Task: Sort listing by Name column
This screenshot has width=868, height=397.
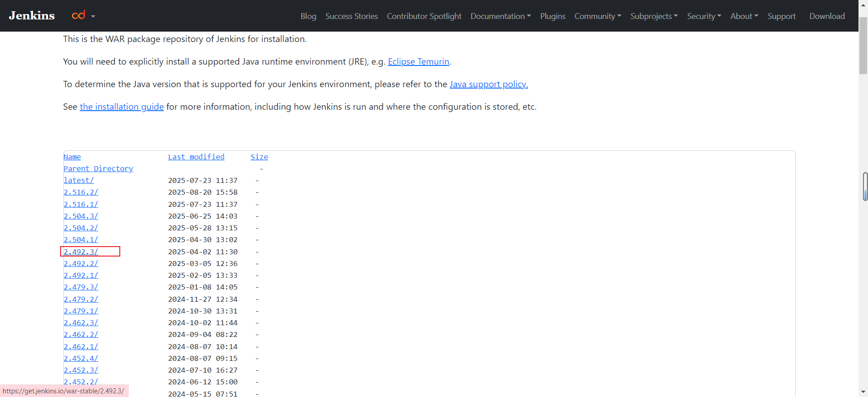Action: point(72,157)
